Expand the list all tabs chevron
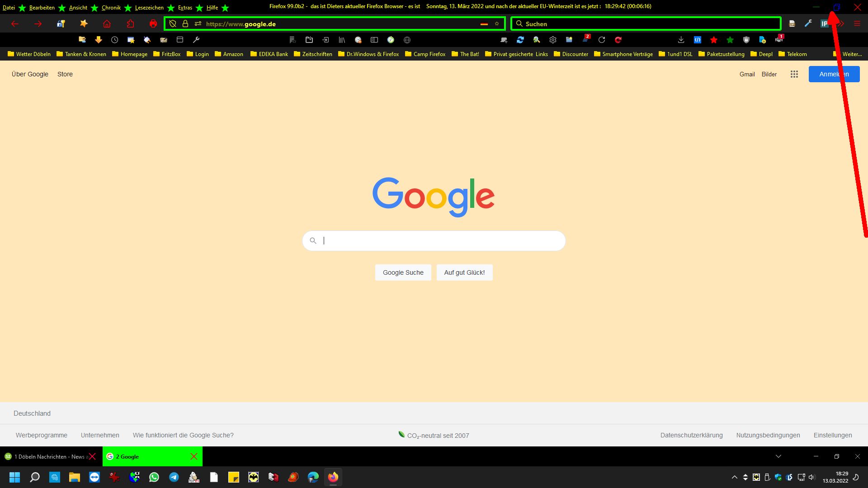Image resolution: width=868 pixels, height=488 pixels. click(778, 456)
